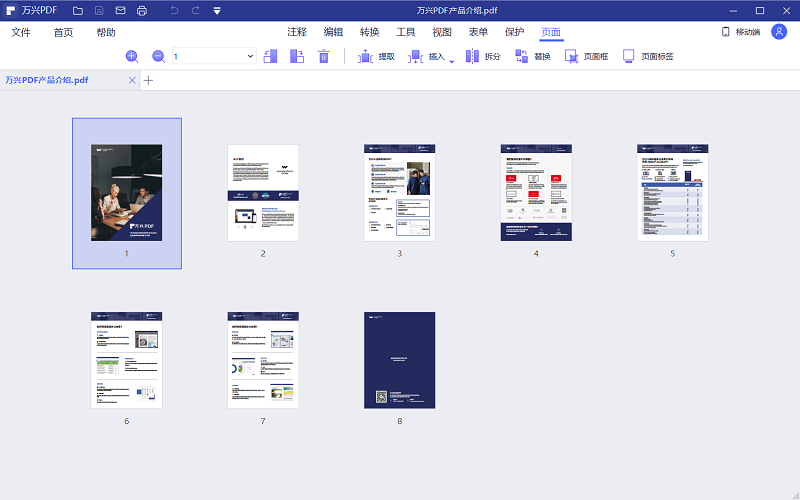Click the 移动端 mobile phone icon
The width and height of the screenshot is (800, 500).
726,32
